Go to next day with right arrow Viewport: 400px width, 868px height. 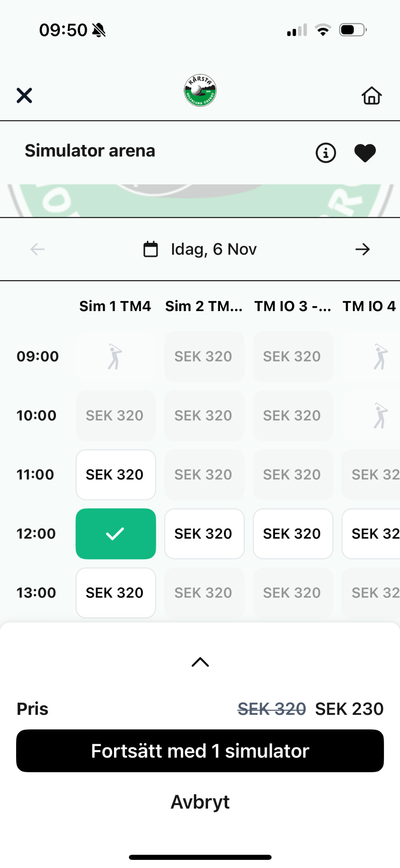click(362, 249)
